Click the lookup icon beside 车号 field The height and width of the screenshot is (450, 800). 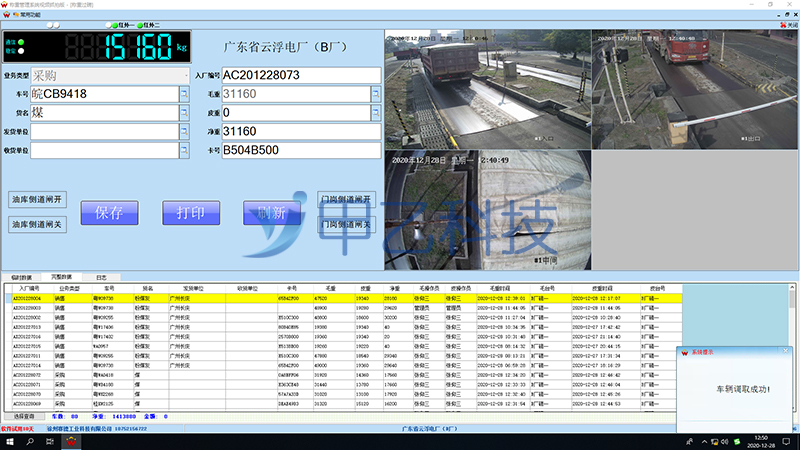pos(184,94)
